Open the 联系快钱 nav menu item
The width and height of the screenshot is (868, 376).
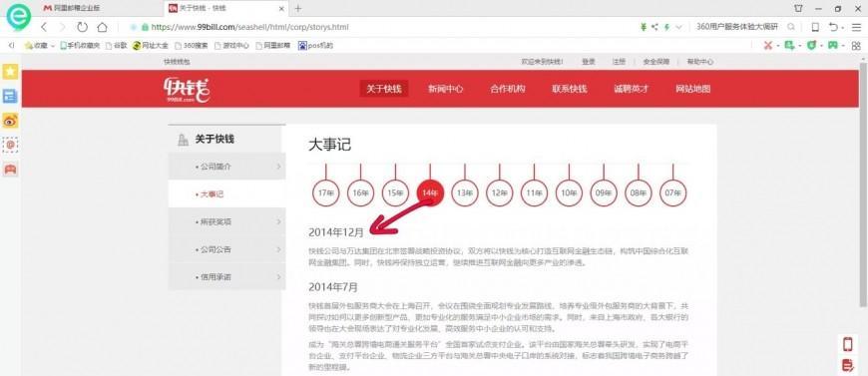[569, 89]
